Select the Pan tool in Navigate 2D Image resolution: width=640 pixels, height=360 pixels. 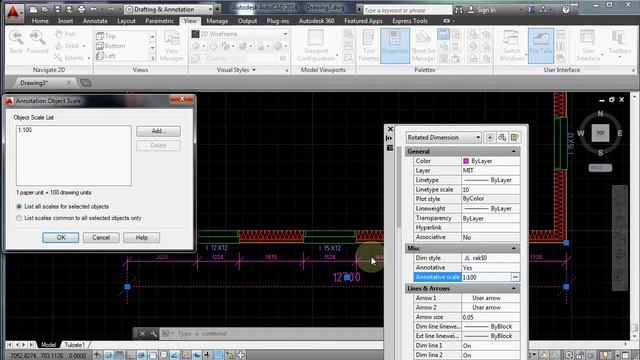[x=65, y=34]
